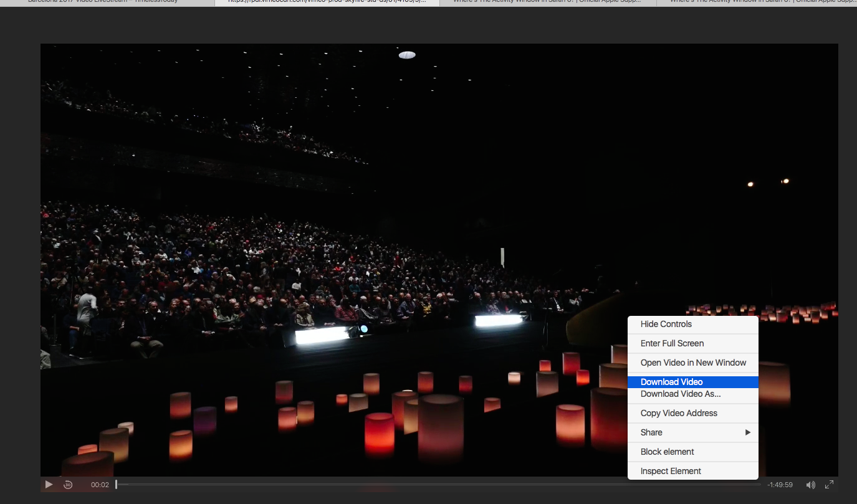857x504 pixels.
Task: Click the full screen arrows icon
Action: pyautogui.click(x=829, y=485)
